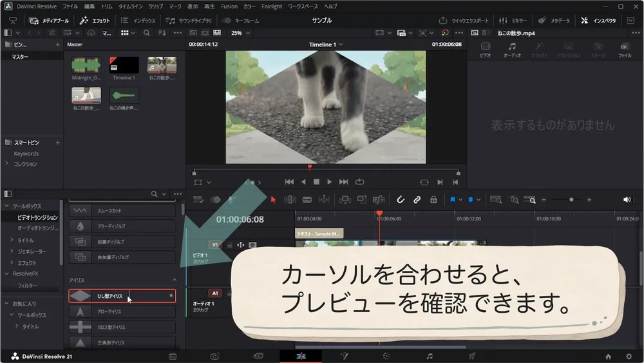Click the timeline zoom plus button
The image size is (644, 363).
coord(589,200)
